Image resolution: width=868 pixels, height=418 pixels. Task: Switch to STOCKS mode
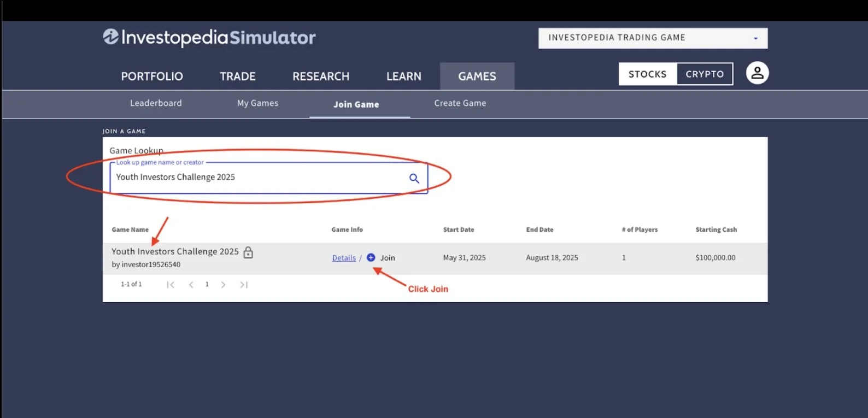click(x=648, y=74)
